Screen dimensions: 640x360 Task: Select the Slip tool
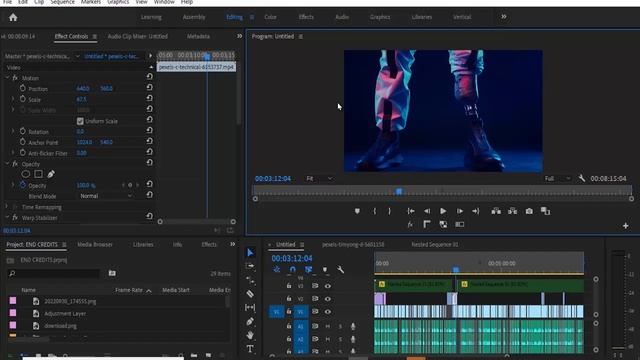point(250,307)
